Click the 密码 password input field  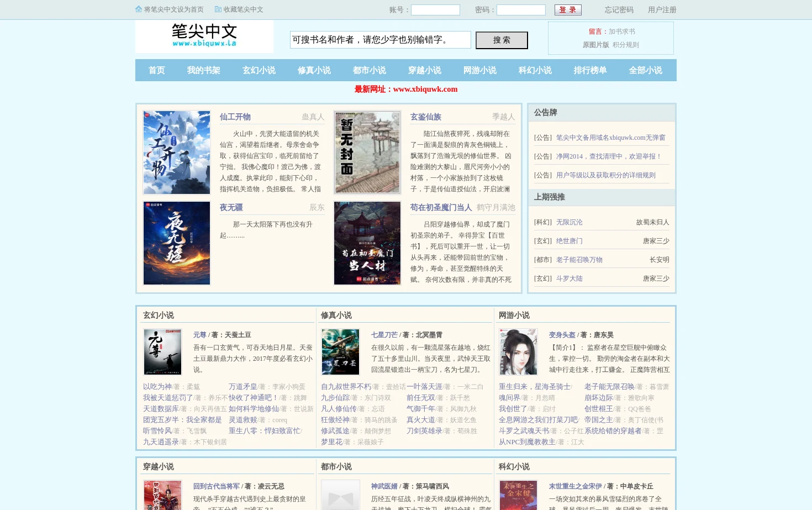click(x=521, y=10)
